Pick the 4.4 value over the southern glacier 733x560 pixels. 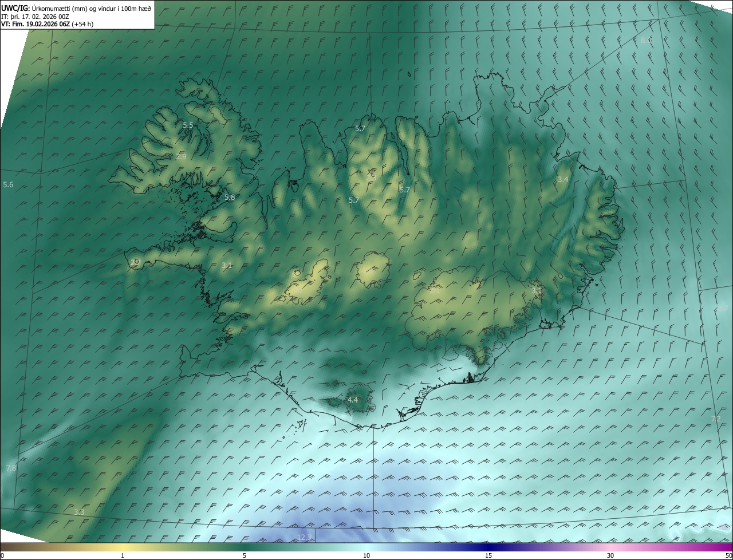point(353,400)
